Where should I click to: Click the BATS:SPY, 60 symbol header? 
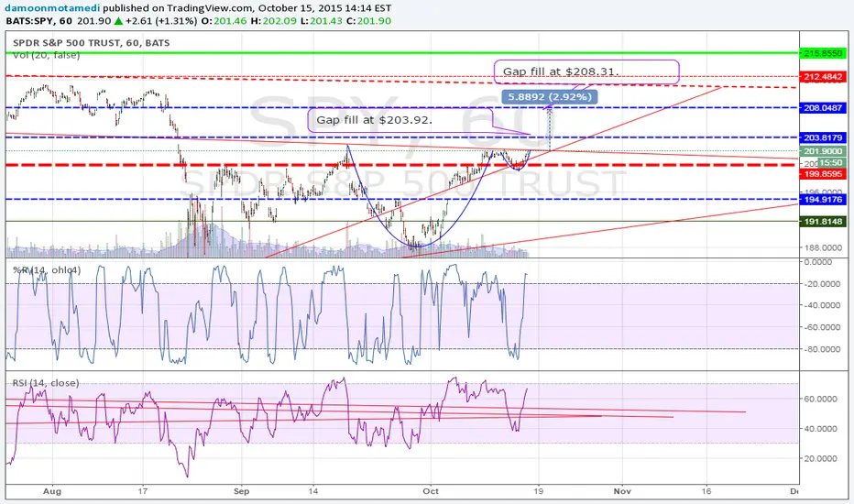pos(39,21)
